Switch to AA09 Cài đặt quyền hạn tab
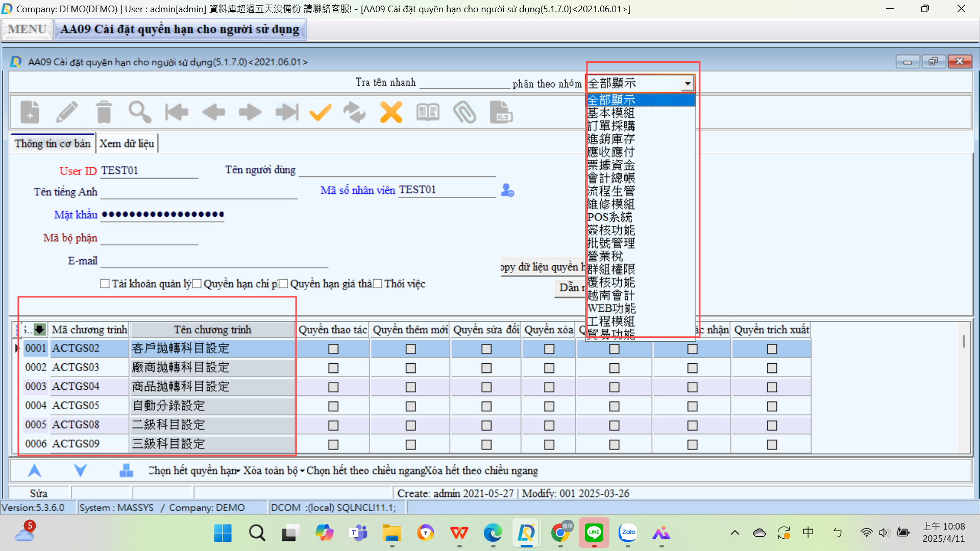Viewport: 980px width, 551px height. point(180,29)
